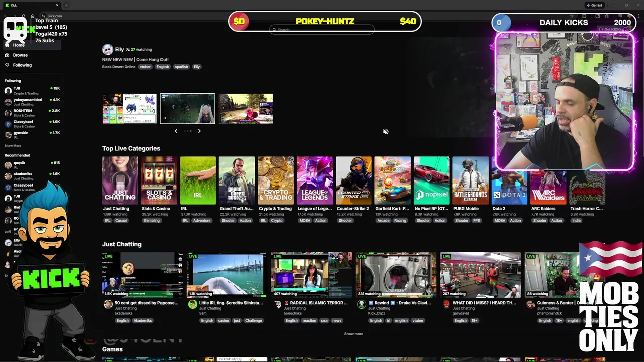Viewport: 644px width, 362px height.
Task: Open TJR's avatar in the Following list
Action: [8, 90]
